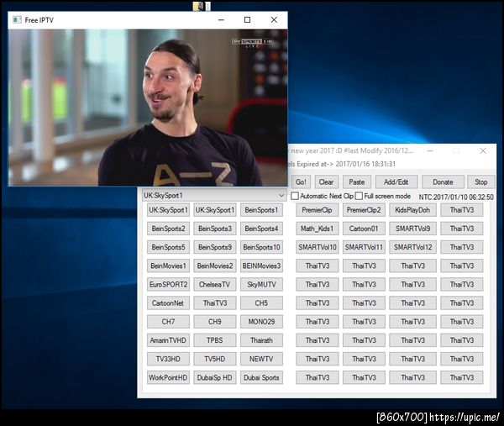504x426 pixels.
Task: Select the BeinSports1 channel
Action: (x=261, y=210)
